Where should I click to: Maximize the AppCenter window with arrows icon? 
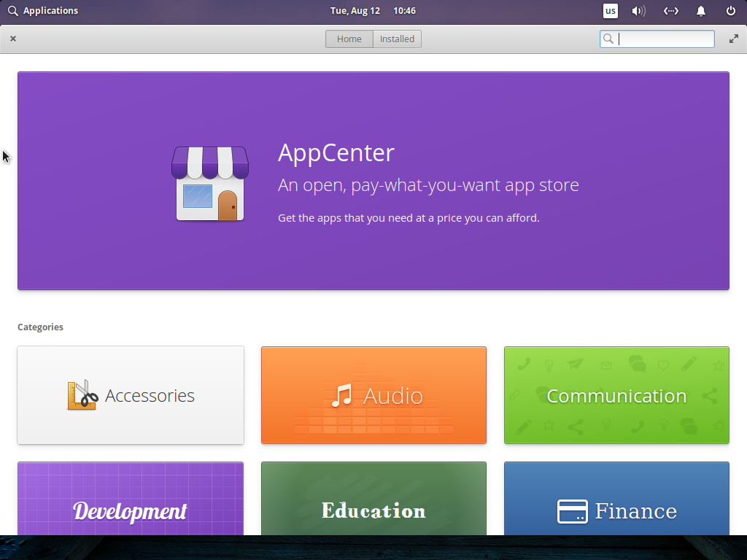coord(734,39)
